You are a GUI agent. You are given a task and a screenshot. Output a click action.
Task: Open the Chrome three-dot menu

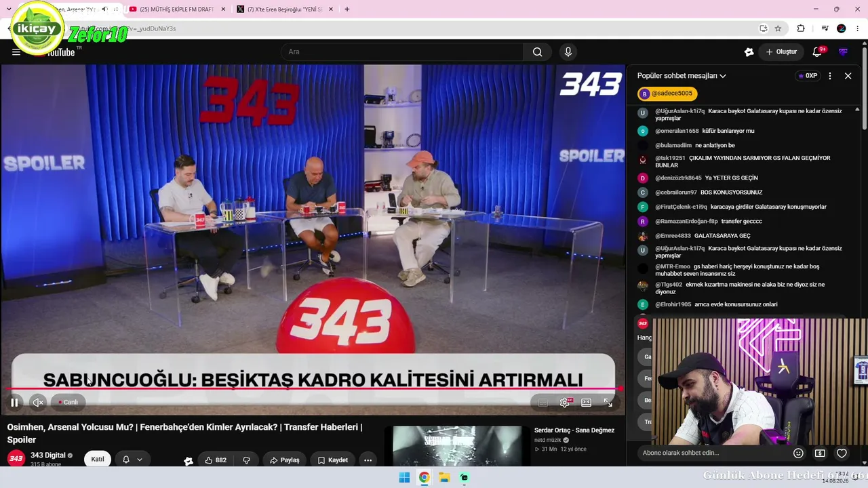coord(858,28)
